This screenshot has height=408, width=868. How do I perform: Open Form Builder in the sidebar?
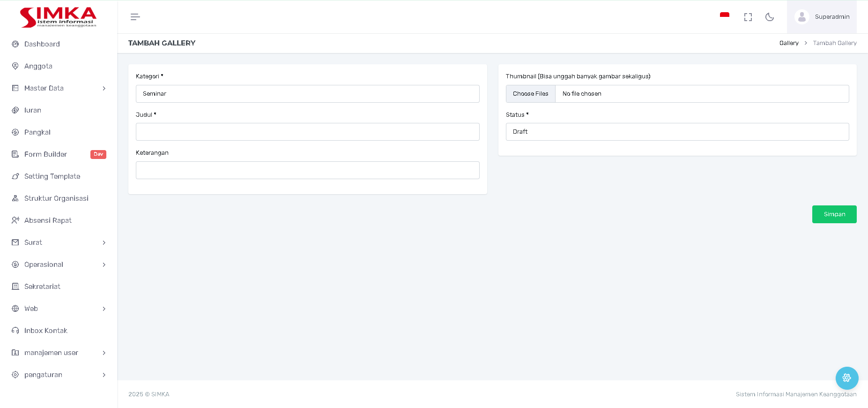click(45, 154)
